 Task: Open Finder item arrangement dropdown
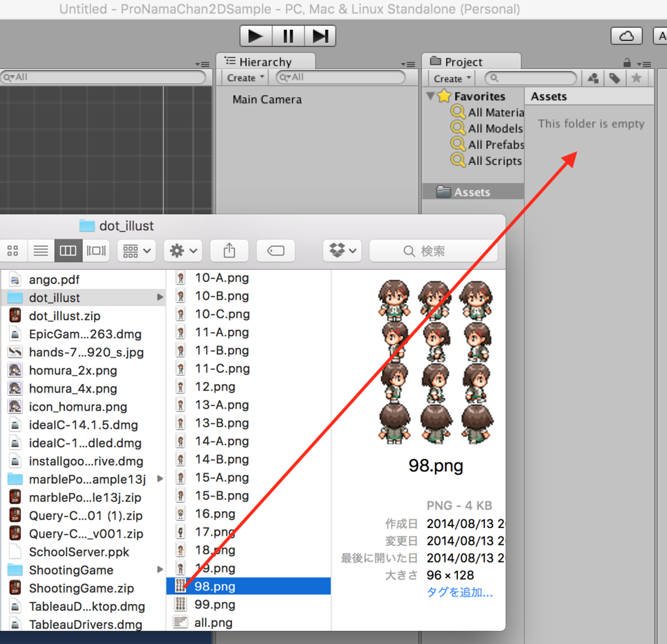[x=137, y=251]
